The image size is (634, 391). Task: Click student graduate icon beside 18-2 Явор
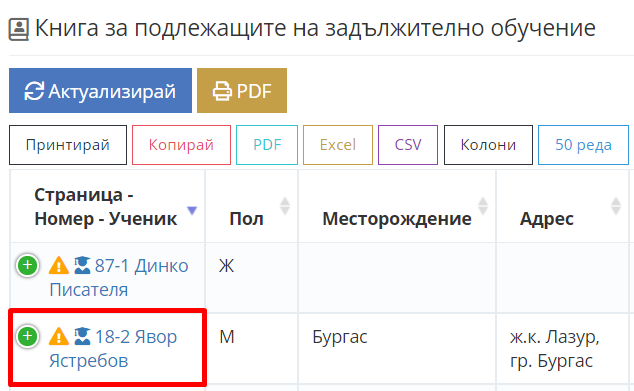[82, 336]
